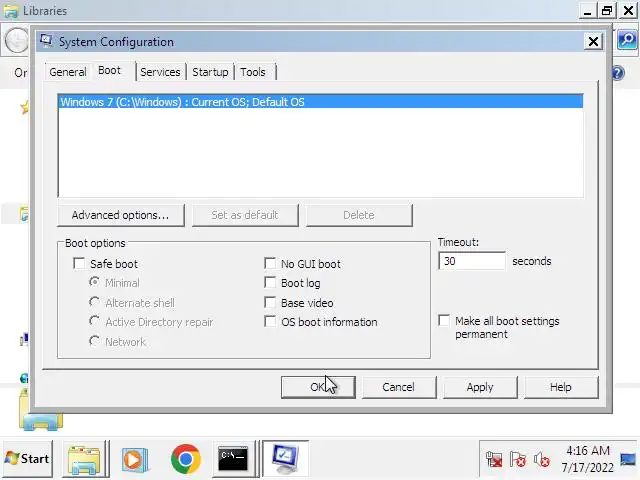Cancel the System Configuration dialog
This screenshot has width=640, height=480.
[398, 387]
